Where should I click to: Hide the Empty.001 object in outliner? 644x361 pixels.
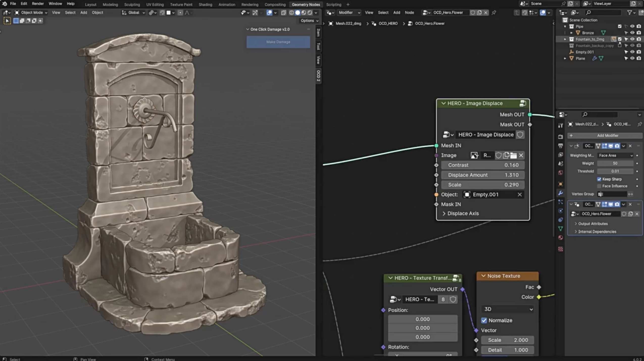click(632, 52)
